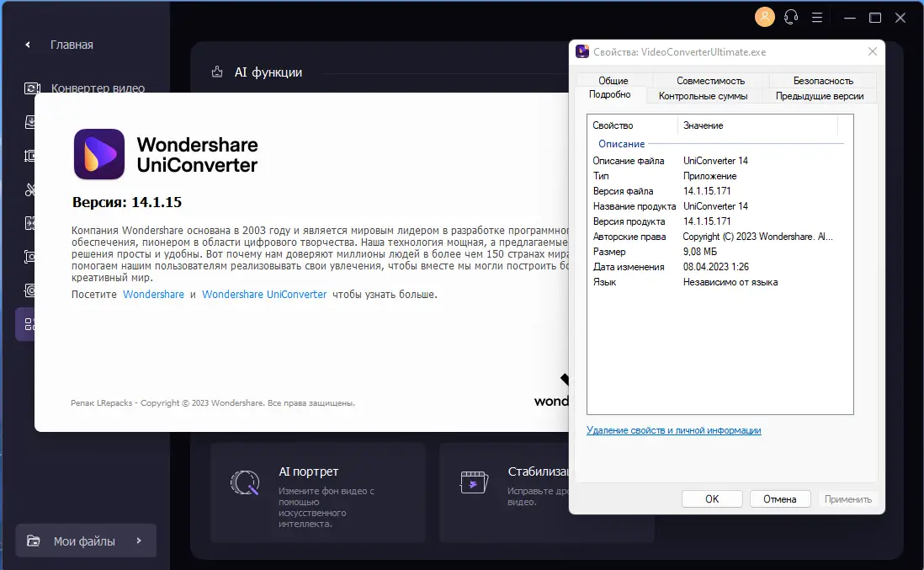Open the Конвертер видео sidebar icon

coord(29,88)
